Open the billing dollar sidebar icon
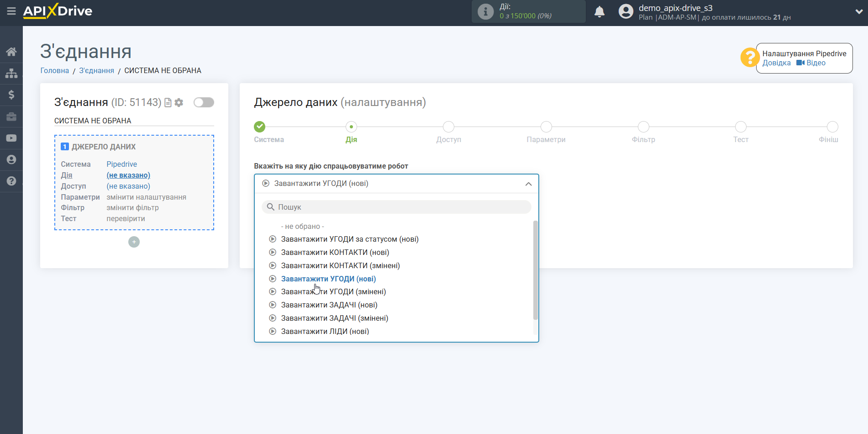 tap(11, 95)
